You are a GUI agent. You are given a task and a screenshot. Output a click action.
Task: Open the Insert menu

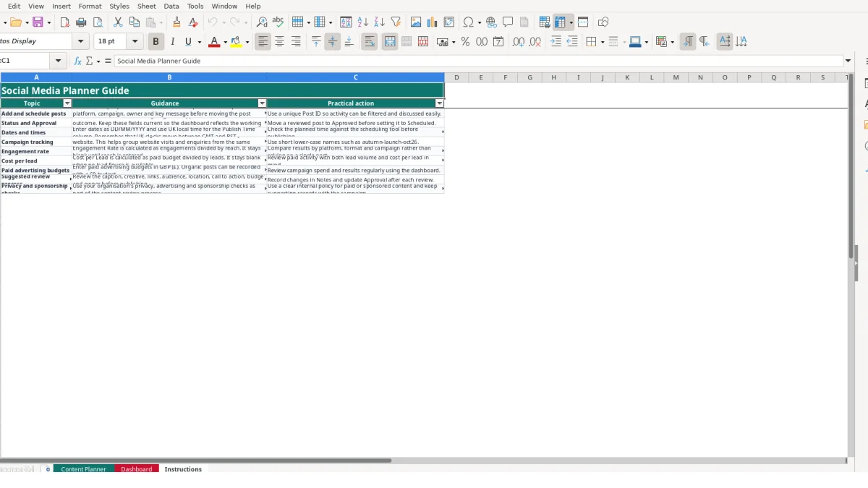coord(61,6)
